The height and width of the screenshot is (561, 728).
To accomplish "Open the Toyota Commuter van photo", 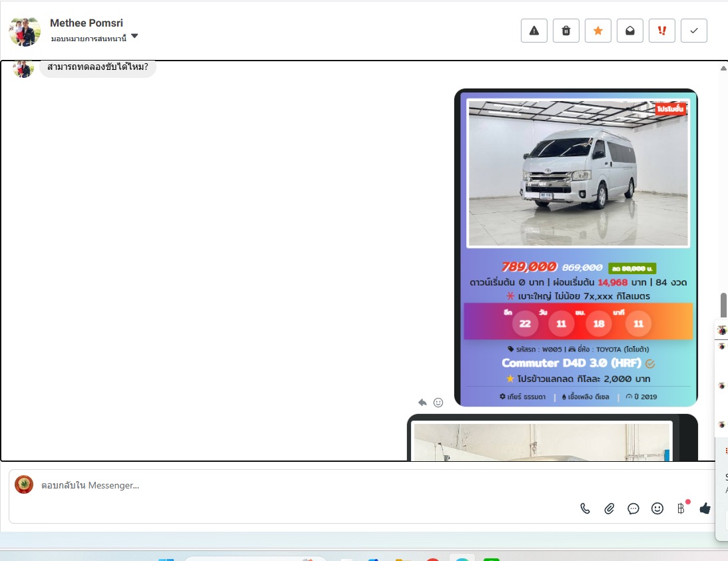I will click(x=577, y=173).
